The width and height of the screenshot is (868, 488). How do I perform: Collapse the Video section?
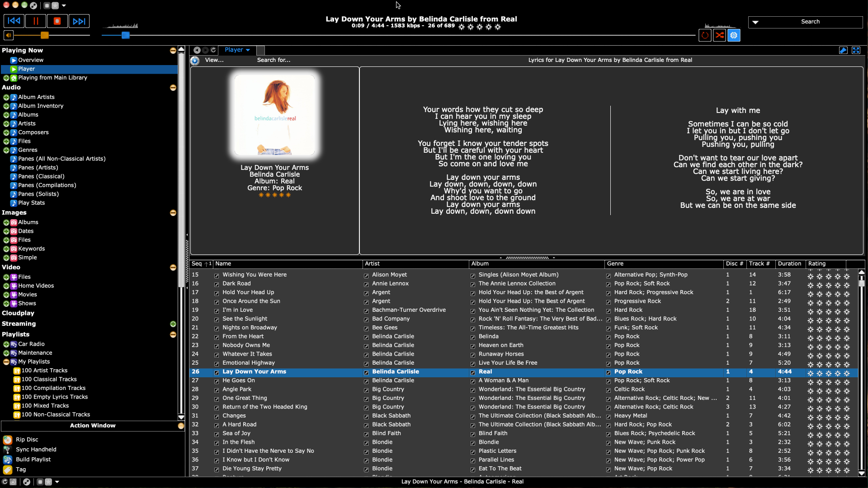click(173, 267)
